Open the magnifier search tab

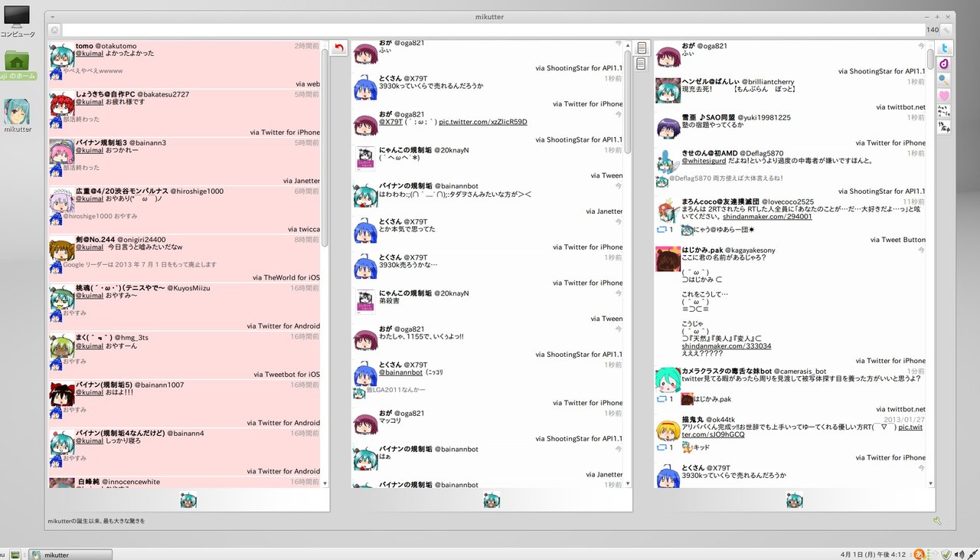coord(945,80)
